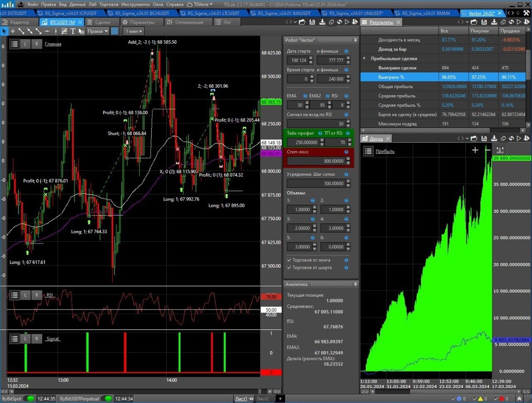Select the parallel channel drawing tool
This screenshot has height=403, width=532.
65,31
